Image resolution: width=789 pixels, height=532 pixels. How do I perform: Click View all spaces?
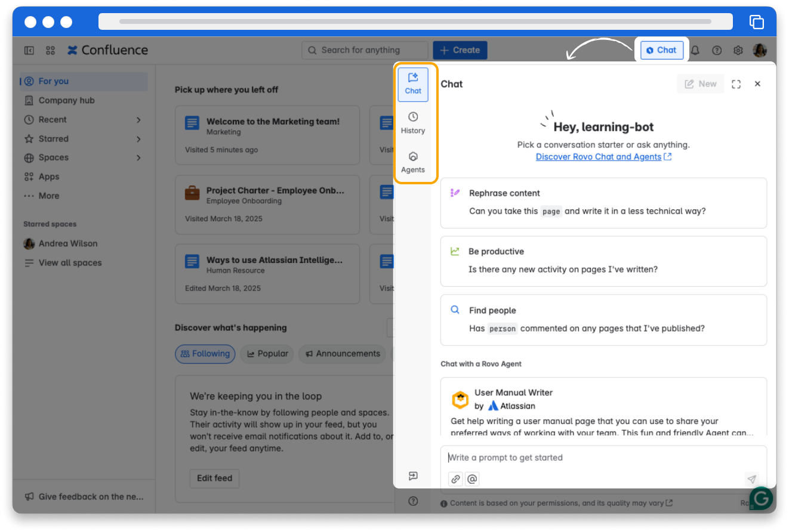click(x=84, y=263)
